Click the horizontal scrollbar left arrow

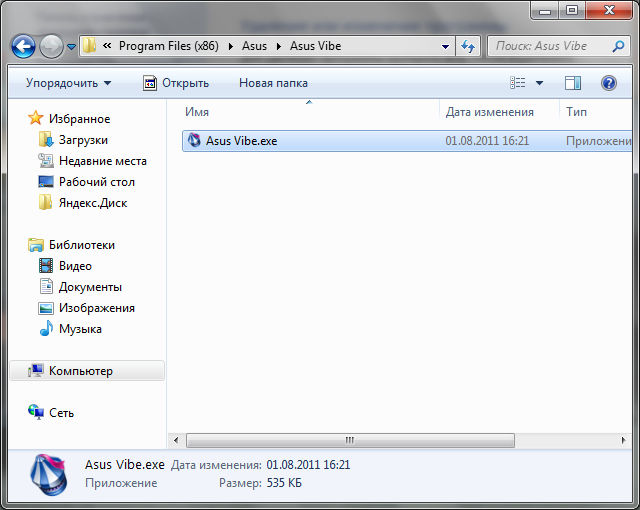coord(176,440)
